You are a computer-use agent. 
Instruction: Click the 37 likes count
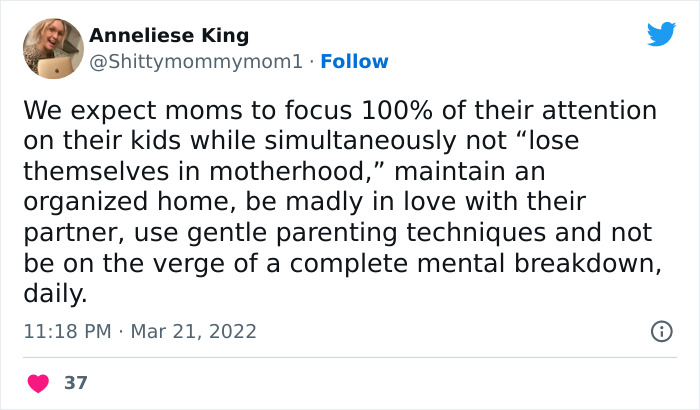[x=75, y=383]
